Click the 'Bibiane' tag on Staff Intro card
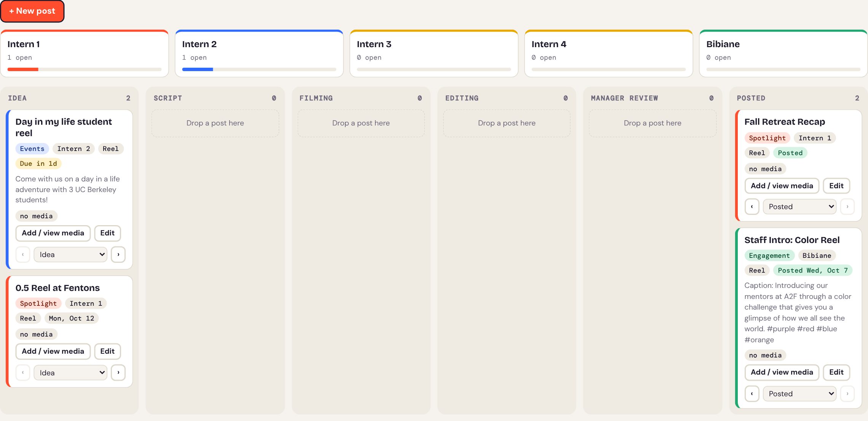 point(817,256)
